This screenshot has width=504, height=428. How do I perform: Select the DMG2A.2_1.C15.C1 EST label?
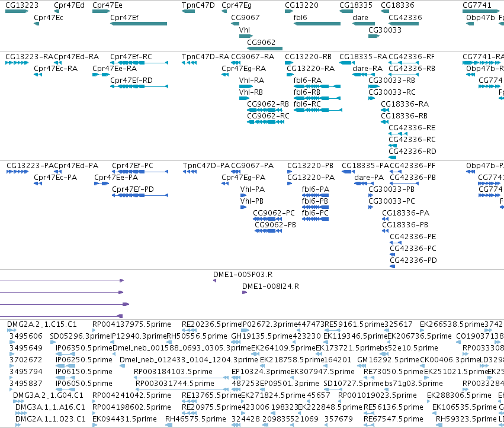click(x=42, y=324)
